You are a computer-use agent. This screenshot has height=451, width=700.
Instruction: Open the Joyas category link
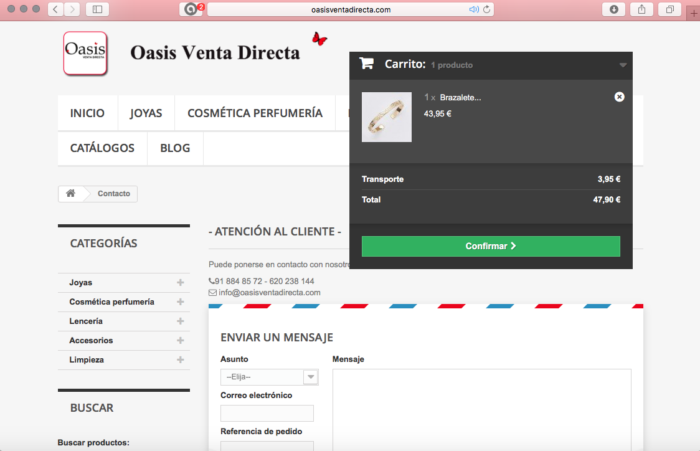(x=81, y=283)
